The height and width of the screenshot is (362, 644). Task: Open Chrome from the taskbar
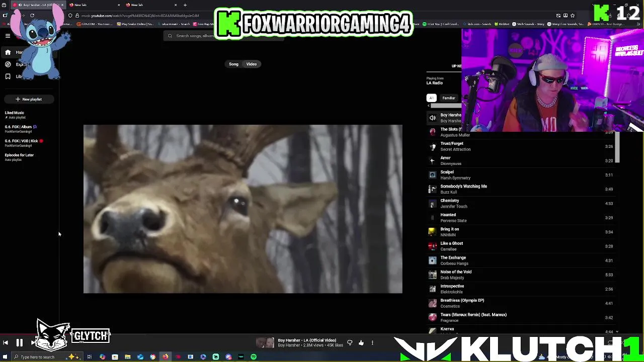coord(152,357)
